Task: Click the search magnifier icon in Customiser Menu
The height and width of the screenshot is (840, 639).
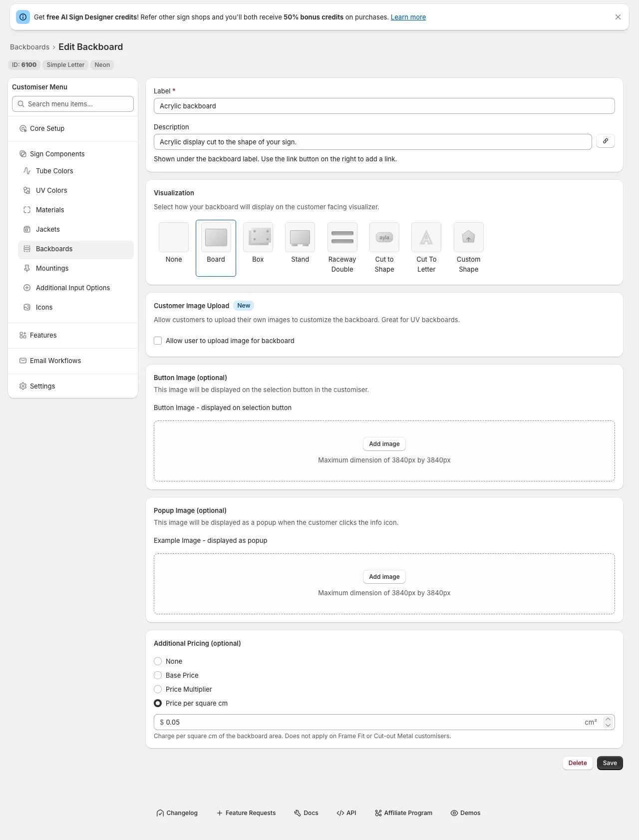Action: tap(21, 104)
